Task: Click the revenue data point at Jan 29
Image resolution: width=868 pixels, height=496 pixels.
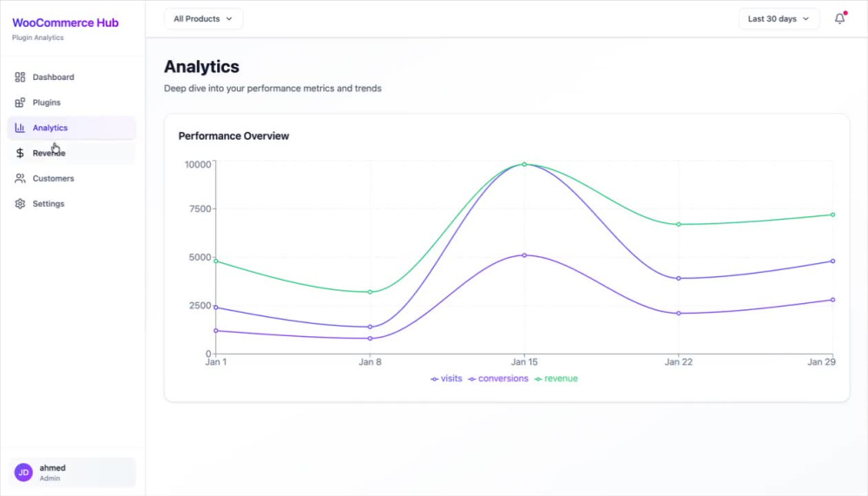Action: (832, 215)
